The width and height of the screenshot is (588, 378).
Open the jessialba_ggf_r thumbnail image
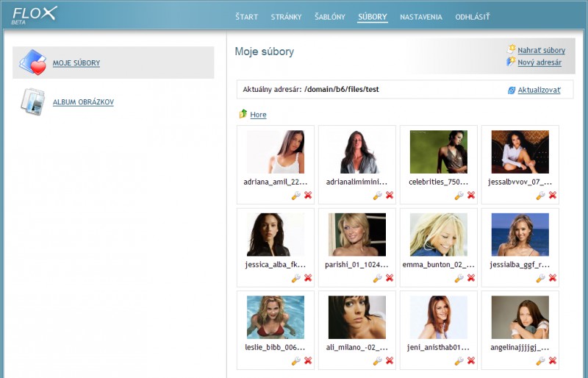click(520, 235)
